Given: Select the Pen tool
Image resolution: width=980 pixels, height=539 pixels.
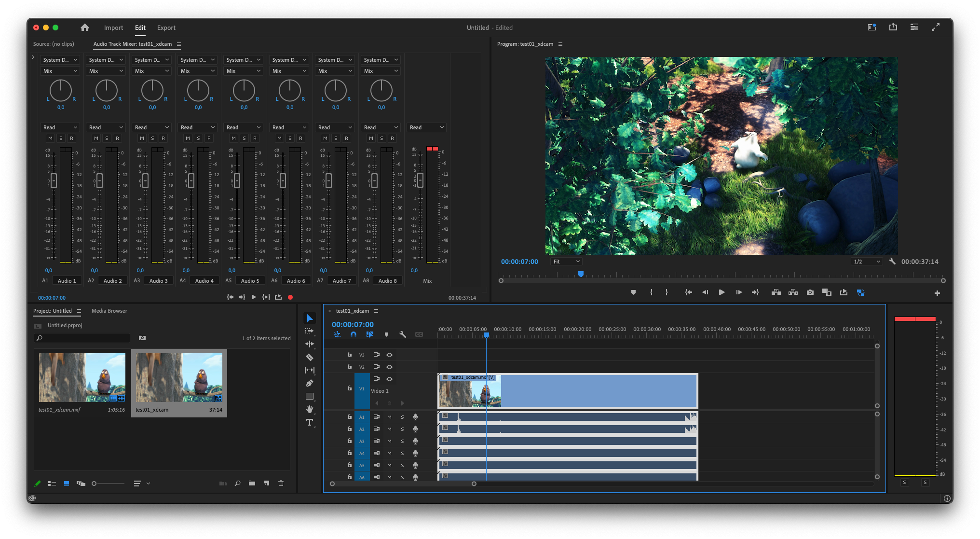Looking at the screenshot, I should pyautogui.click(x=310, y=383).
